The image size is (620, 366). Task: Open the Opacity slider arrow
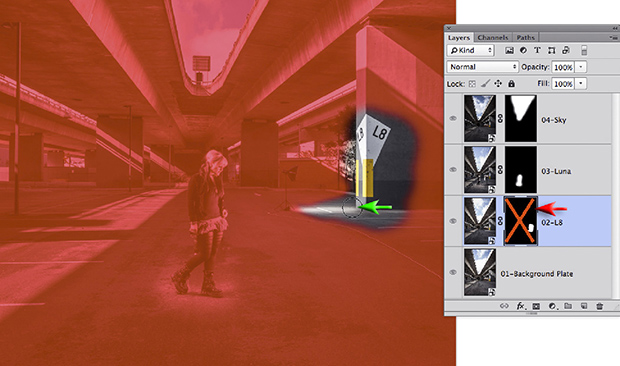point(580,67)
